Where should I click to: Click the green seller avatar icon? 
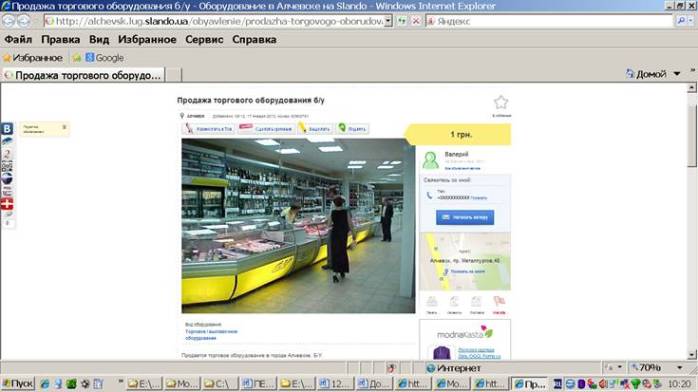(x=430, y=160)
